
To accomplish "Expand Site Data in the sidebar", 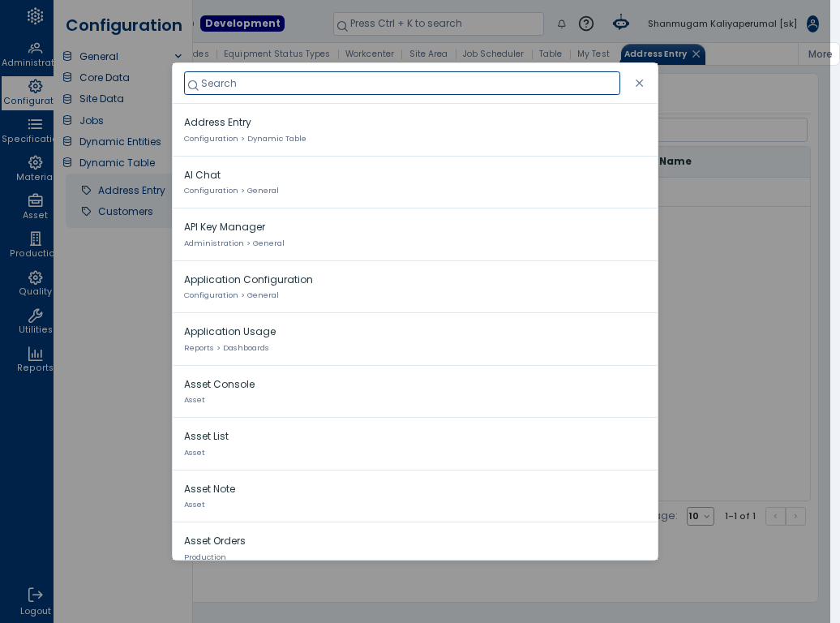I will coord(101,99).
